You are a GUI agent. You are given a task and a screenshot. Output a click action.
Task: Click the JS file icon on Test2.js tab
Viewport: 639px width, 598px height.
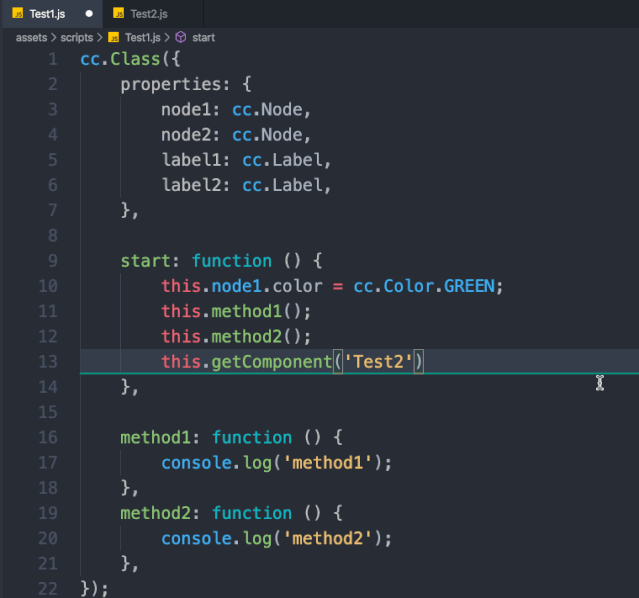pyautogui.click(x=119, y=14)
